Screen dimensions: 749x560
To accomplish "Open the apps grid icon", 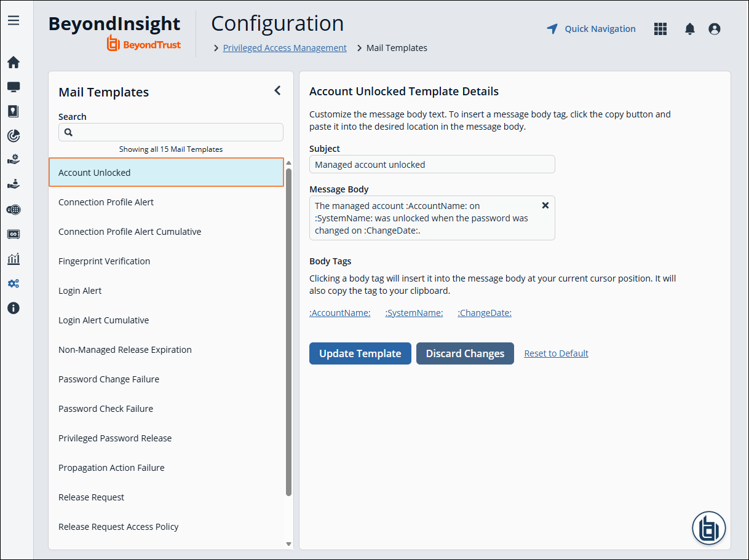I will [x=660, y=29].
